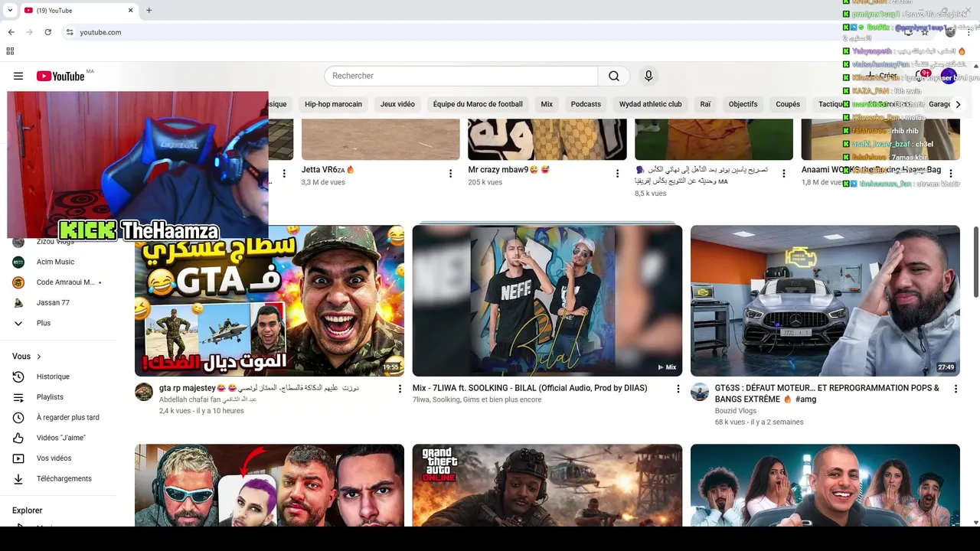Open options menu for gta rp majestey video
The width and height of the screenshot is (980, 551).
click(399, 389)
